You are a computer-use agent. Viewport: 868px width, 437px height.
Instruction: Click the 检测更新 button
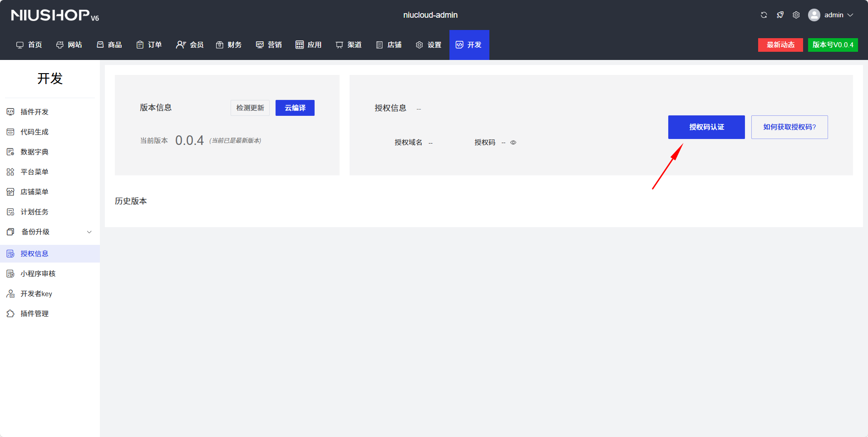click(x=250, y=108)
